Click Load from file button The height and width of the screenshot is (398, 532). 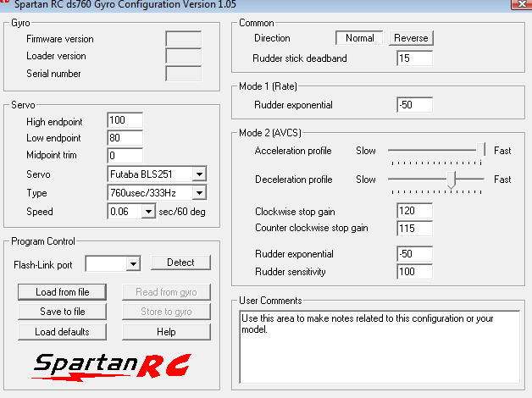(x=63, y=292)
